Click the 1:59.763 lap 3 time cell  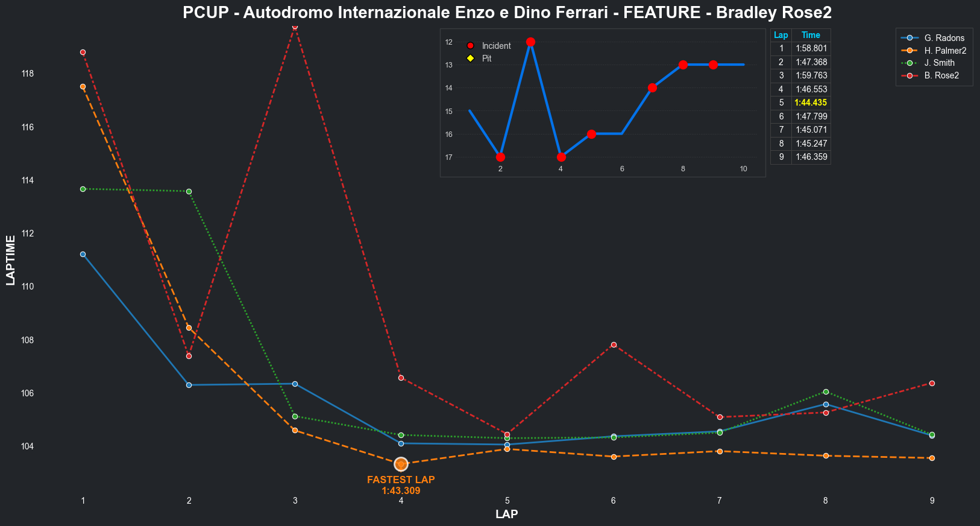[811, 75]
